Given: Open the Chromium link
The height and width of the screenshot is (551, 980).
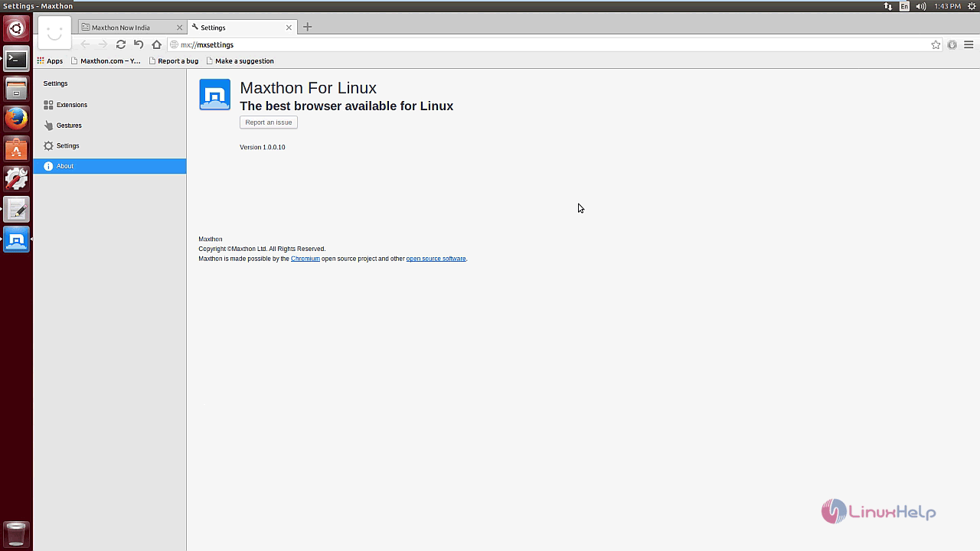Looking at the screenshot, I should click(x=305, y=259).
